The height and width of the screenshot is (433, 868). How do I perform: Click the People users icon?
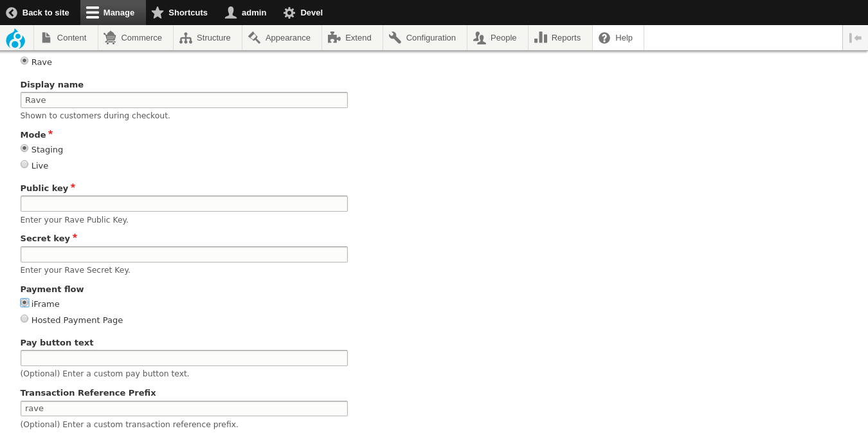coord(480,38)
